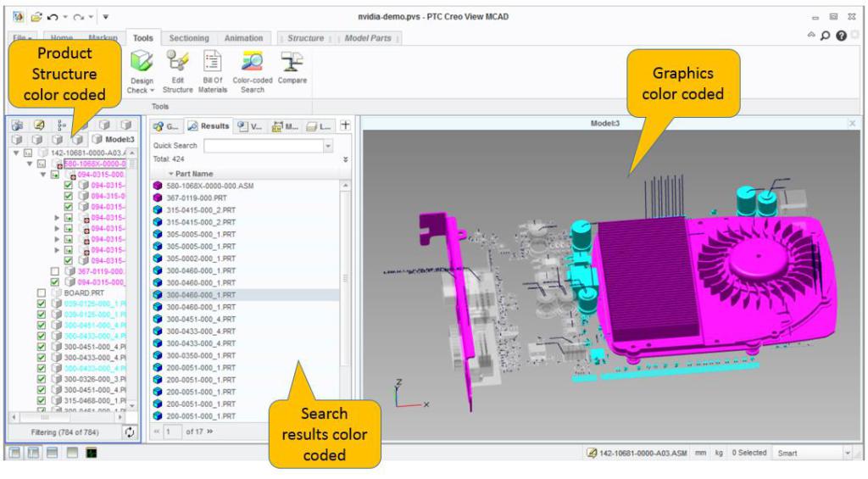Click the refresh icon beside Filtering status
Image resolution: width=868 pixels, height=479 pixels.
click(129, 432)
